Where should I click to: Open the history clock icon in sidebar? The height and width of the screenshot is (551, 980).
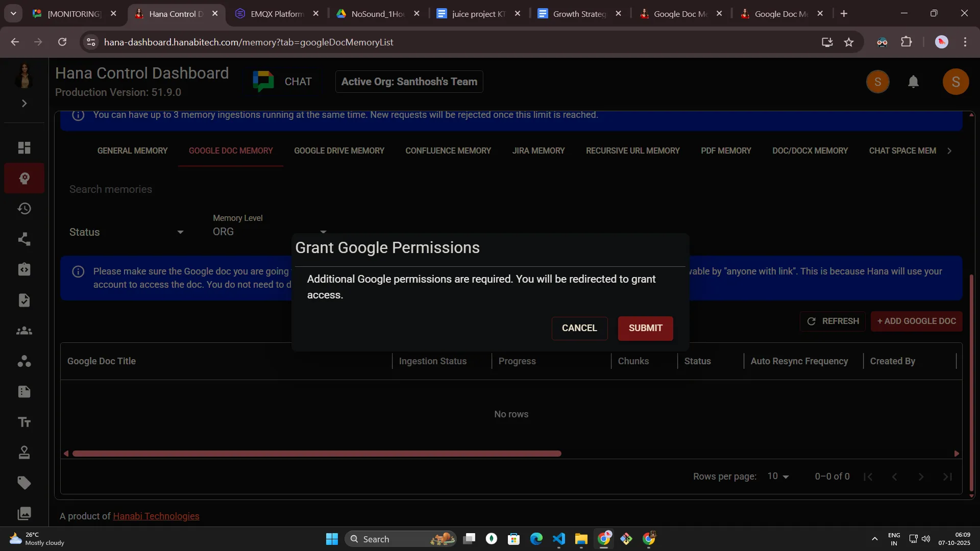[x=24, y=209]
